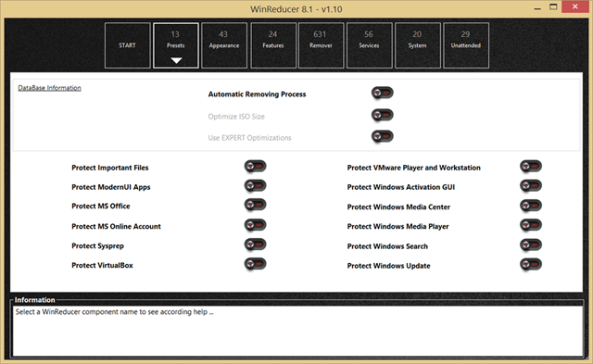Toggle Protect Windows Update switch
593x364 pixels.
pos(531,264)
